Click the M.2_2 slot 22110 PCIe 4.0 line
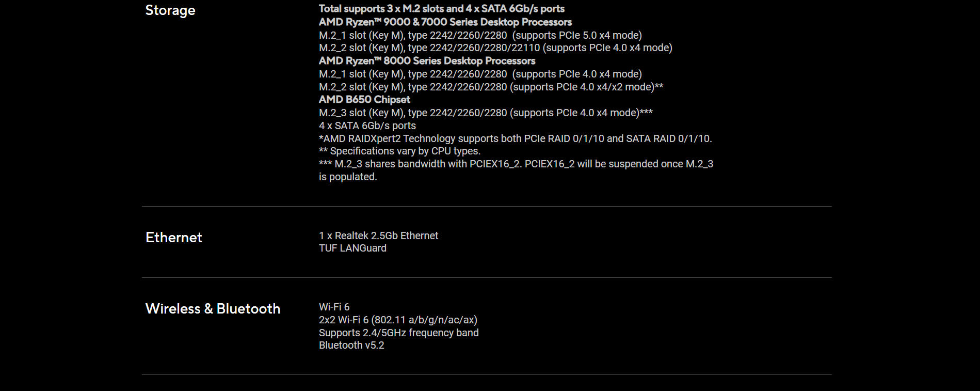 495,48
